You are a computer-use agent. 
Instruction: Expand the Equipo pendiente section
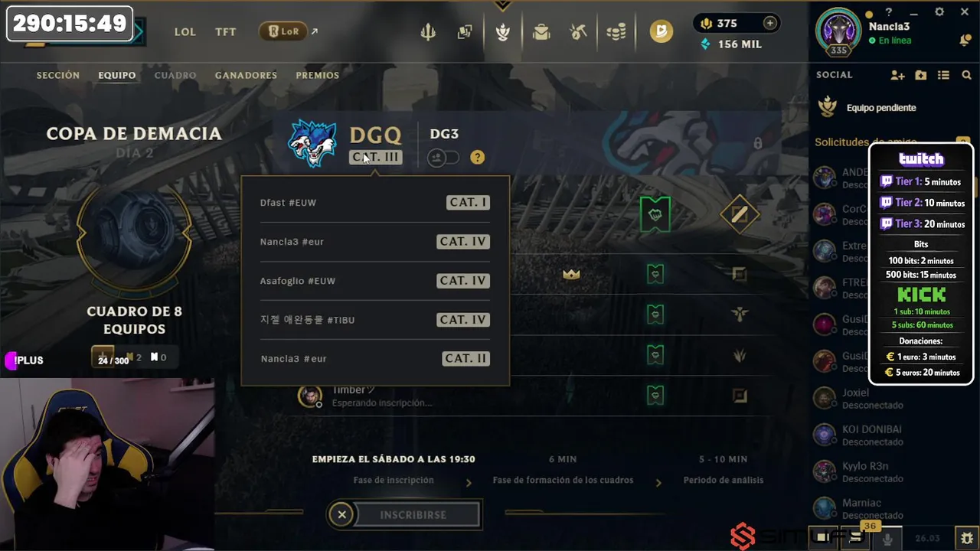click(x=880, y=108)
